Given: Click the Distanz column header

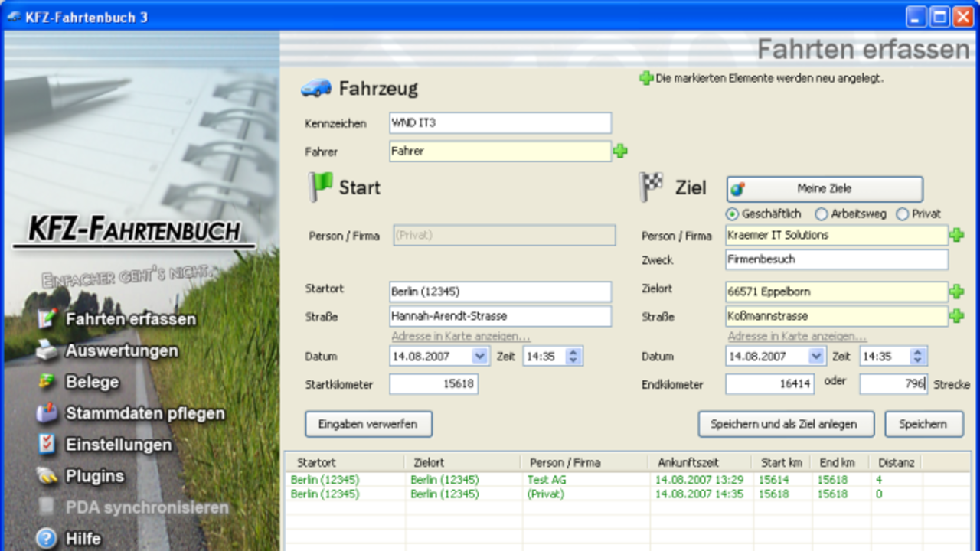Looking at the screenshot, I should [897, 463].
